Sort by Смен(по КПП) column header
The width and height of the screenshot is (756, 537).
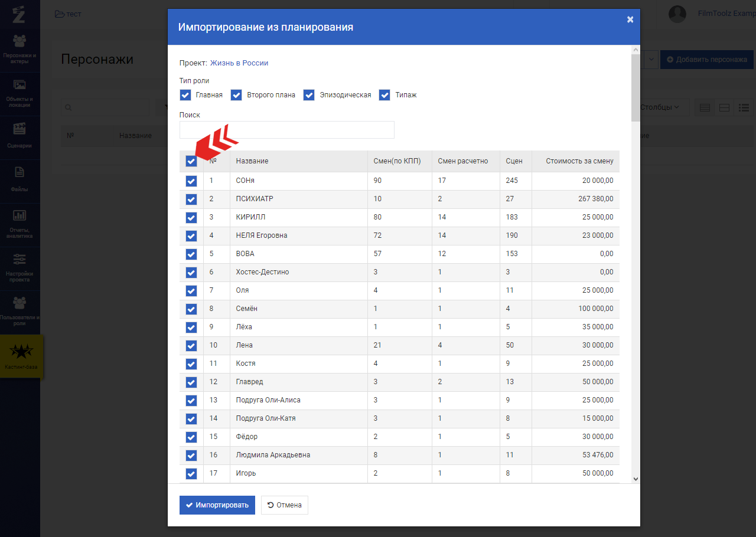[400, 161]
